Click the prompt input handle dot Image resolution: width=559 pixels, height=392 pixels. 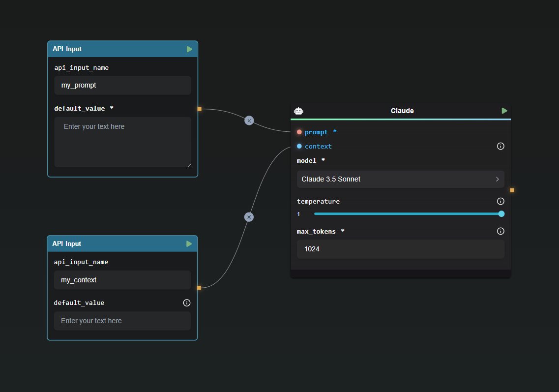[299, 132]
